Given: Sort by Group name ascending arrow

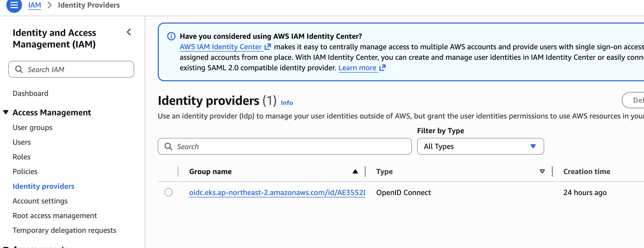Looking at the screenshot, I should pos(355,171).
